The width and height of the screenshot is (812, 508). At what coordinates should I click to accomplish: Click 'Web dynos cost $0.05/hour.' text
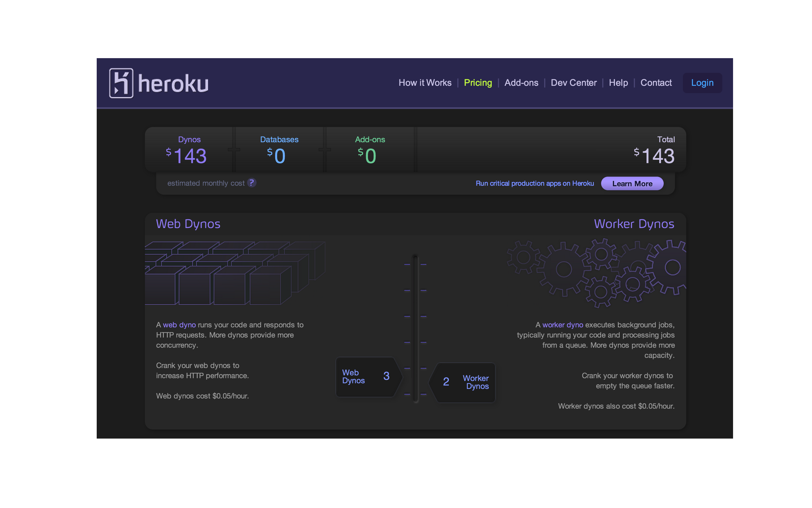point(202,396)
